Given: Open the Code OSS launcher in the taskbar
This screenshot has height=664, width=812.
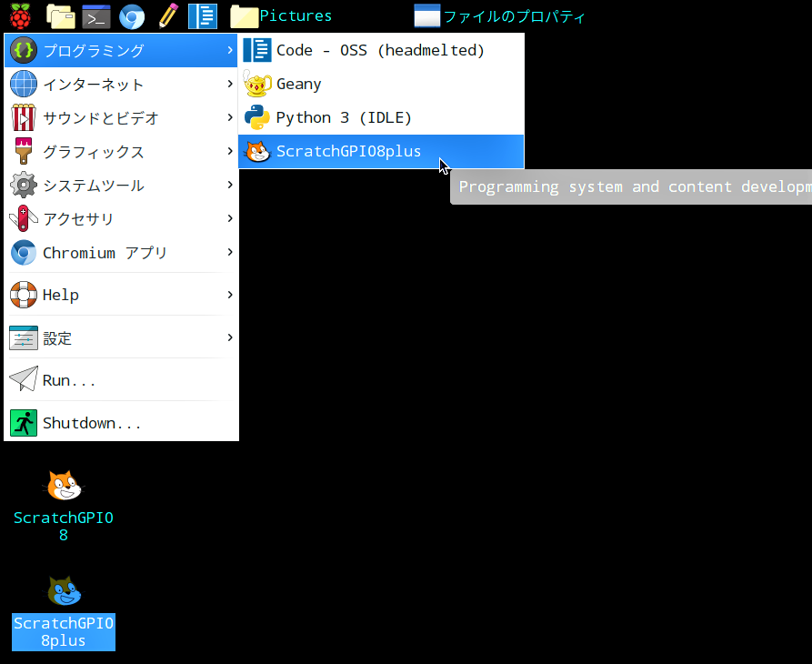Looking at the screenshot, I should point(202,15).
